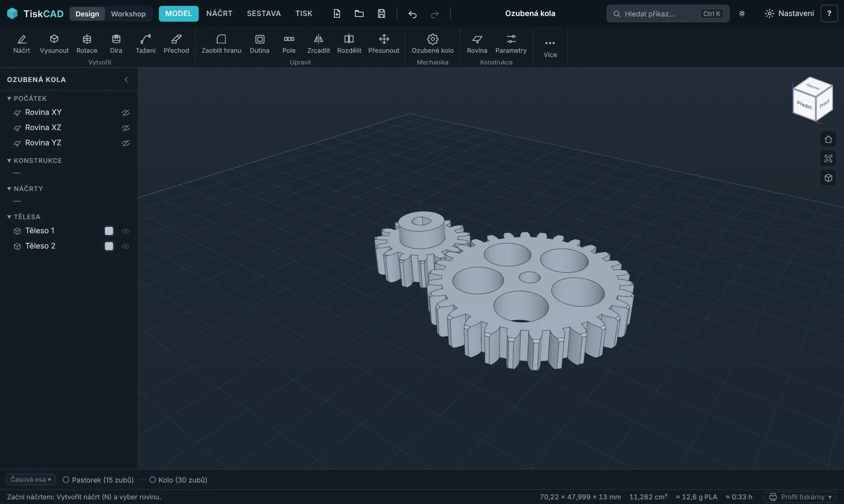
Task: Toggle the light/dark theme
Action: tap(742, 14)
